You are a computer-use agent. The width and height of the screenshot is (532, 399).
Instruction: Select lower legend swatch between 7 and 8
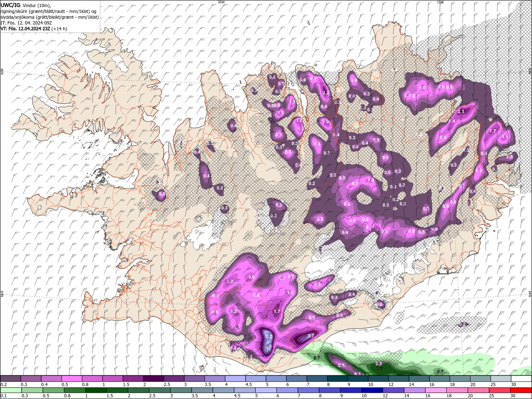pos(308,390)
